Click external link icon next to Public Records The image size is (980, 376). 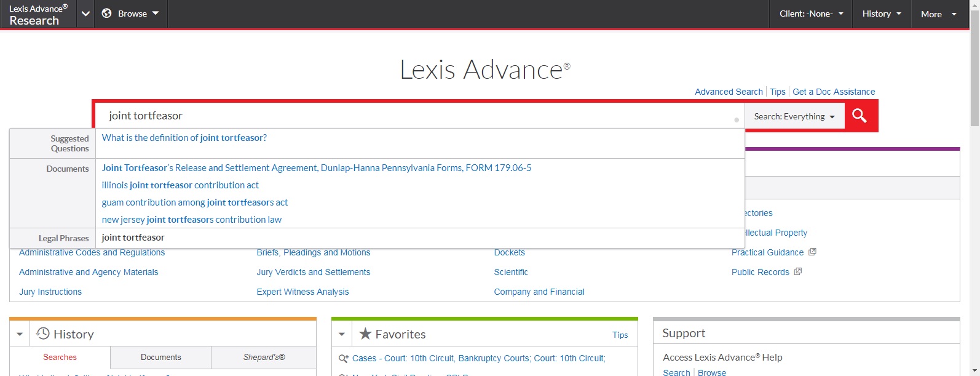click(x=797, y=271)
